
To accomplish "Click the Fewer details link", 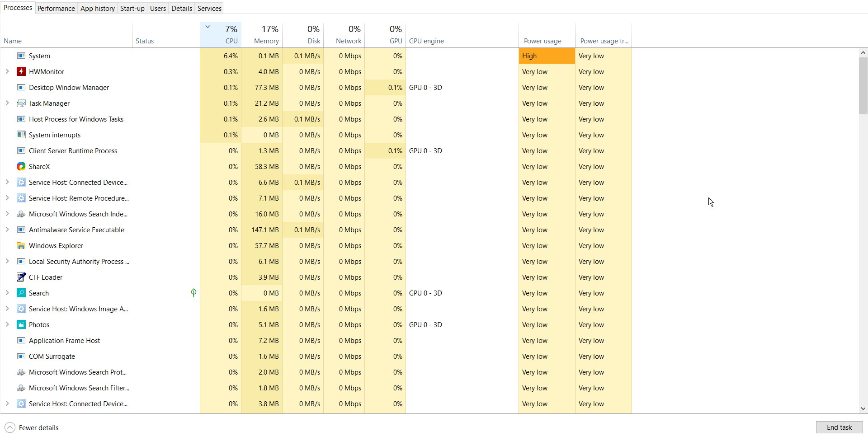I will tap(38, 428).
